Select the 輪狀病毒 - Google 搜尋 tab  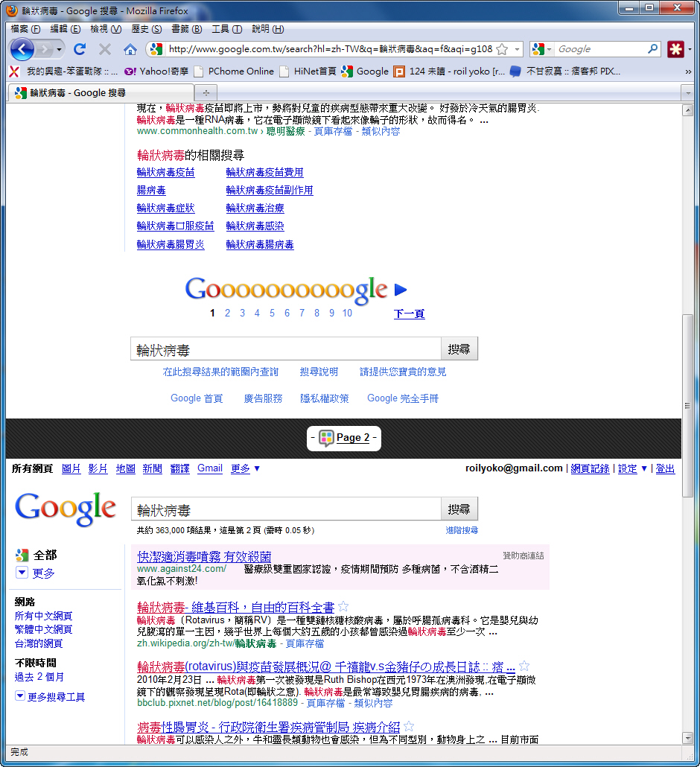click(x=101, y=92)
